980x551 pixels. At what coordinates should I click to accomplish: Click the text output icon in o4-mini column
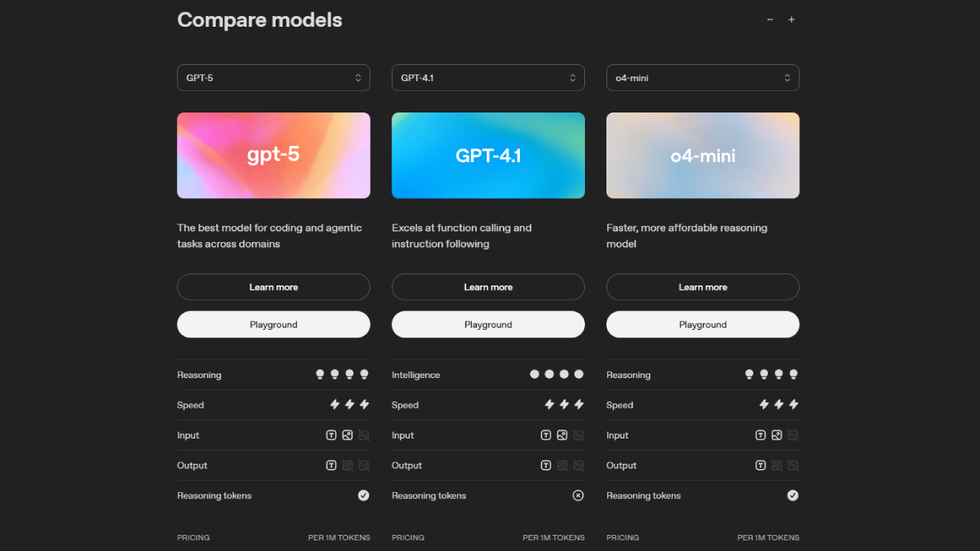tap(760, 465)
